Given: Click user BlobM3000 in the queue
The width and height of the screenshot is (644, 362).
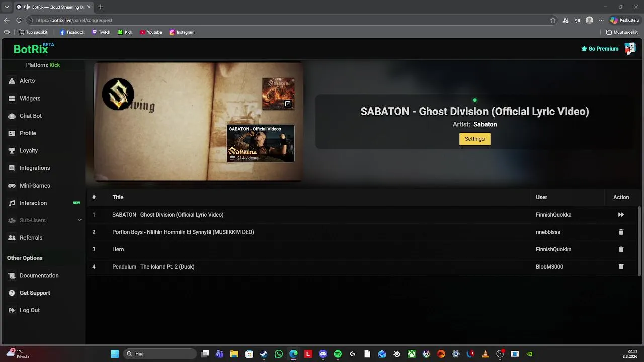Looking at the screenshot, I should [x=549, y=267].
